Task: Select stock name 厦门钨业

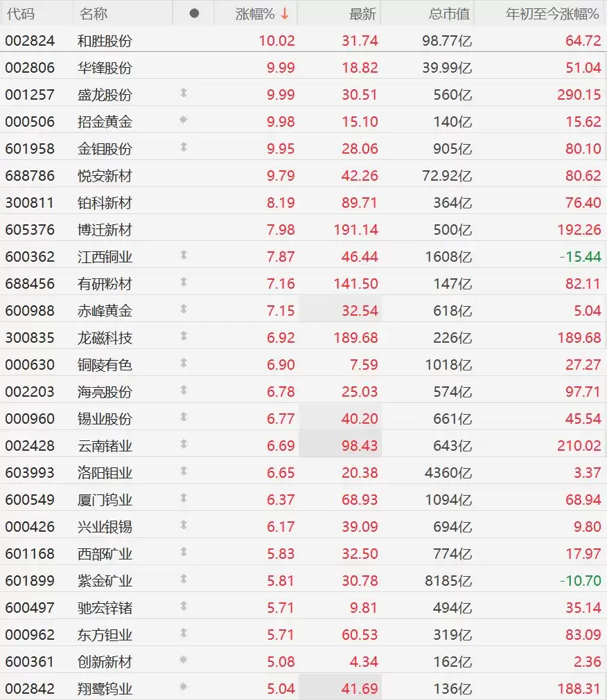Action: tap(105, 500)
